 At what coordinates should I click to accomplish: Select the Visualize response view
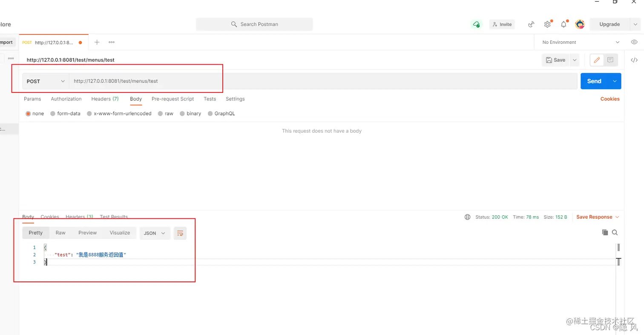pos(120,233)
